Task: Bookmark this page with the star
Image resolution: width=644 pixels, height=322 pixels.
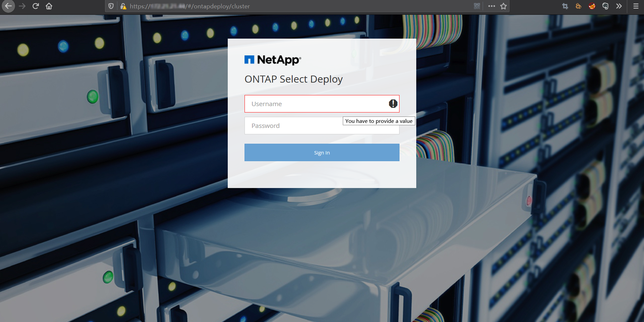Action: (x=503, y=6)
